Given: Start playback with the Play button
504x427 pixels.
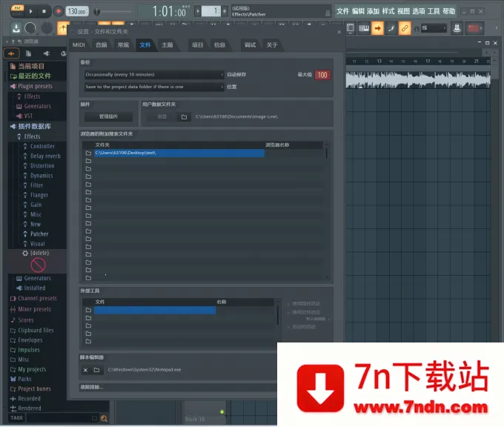Looking at the screenshot, I should click(31, 11).
